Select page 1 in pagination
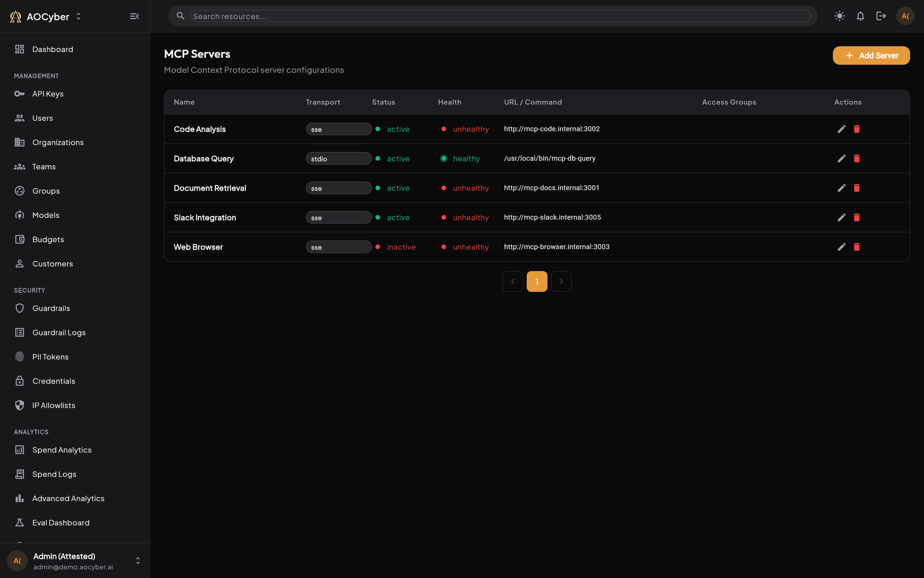924x578 pixels. coord(537,282)
